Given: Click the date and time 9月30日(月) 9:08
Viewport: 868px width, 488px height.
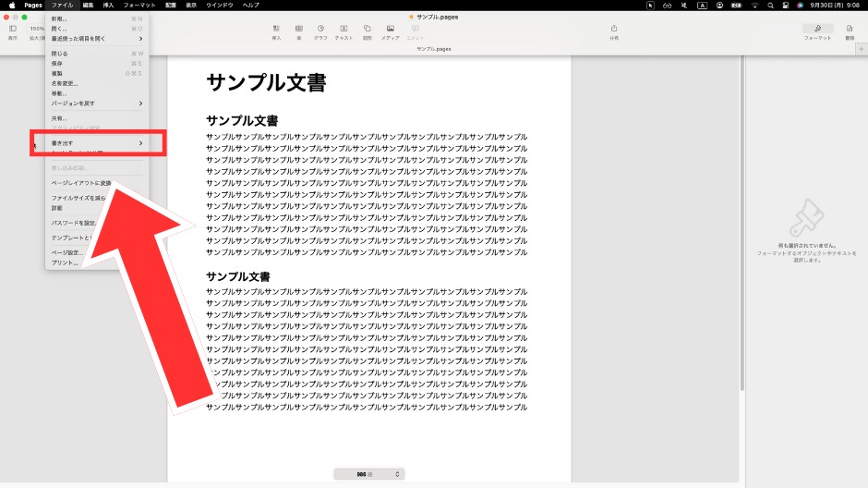Looking at the screenshot, I should (x=834, y=5).
